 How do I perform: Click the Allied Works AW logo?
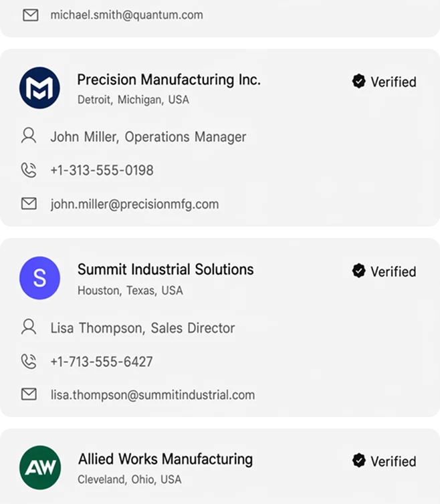click(40, 467)
